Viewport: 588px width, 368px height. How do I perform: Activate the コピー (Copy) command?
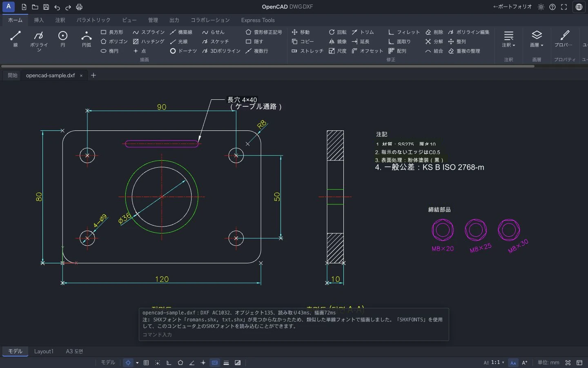coord(303,41)
